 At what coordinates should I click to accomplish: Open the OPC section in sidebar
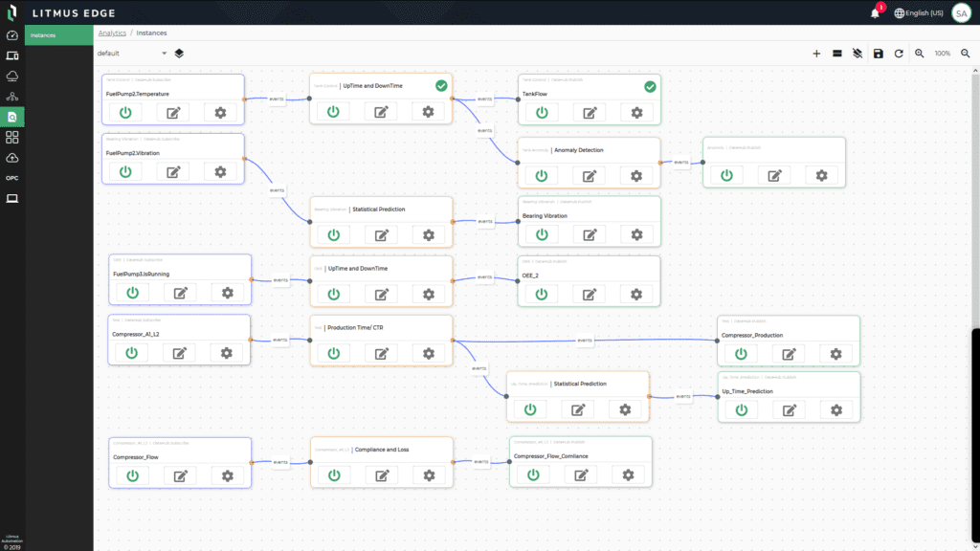pyautogui.click(x=11, y=178)
